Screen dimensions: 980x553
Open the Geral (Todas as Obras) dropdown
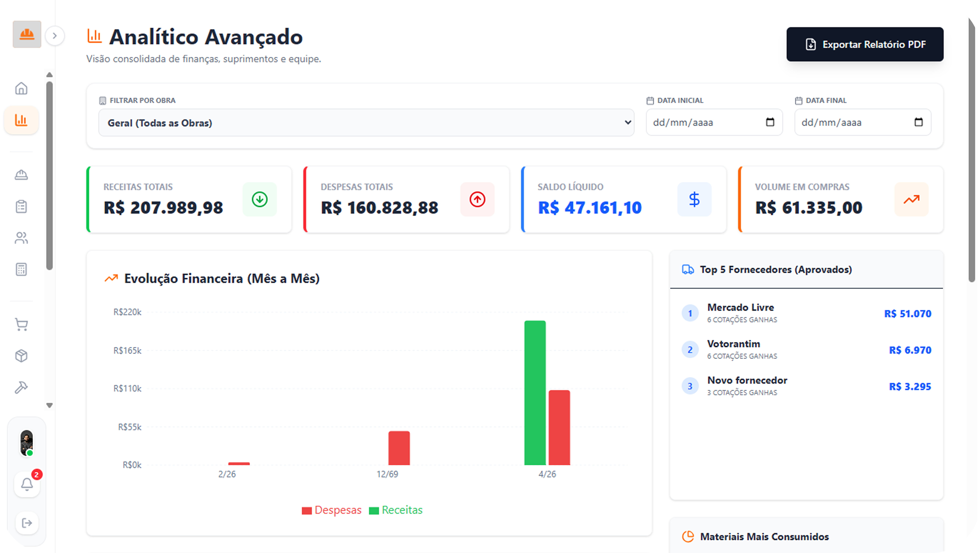coord(366,123)
